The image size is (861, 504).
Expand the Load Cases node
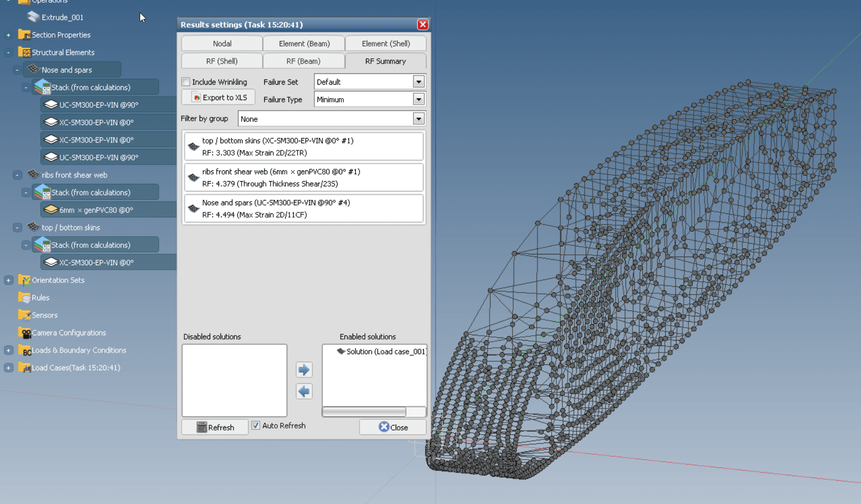point(8,368)
